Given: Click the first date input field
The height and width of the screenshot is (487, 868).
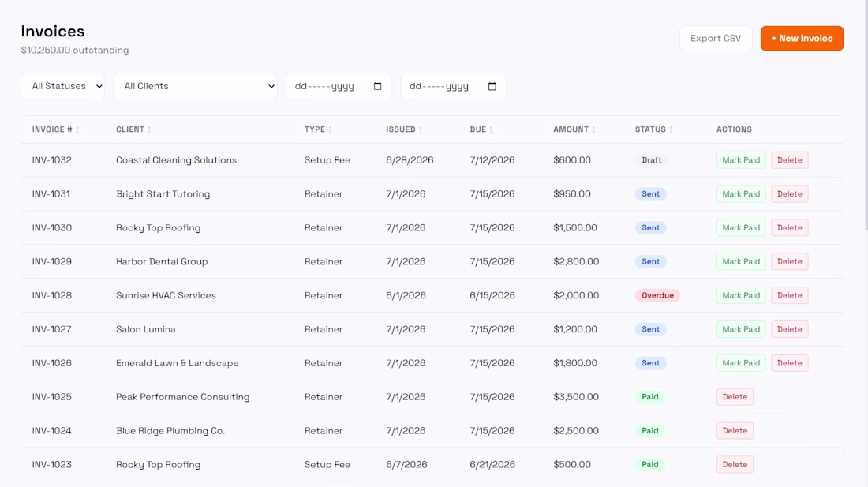Looking at the screenshot, I should point(339,86).
